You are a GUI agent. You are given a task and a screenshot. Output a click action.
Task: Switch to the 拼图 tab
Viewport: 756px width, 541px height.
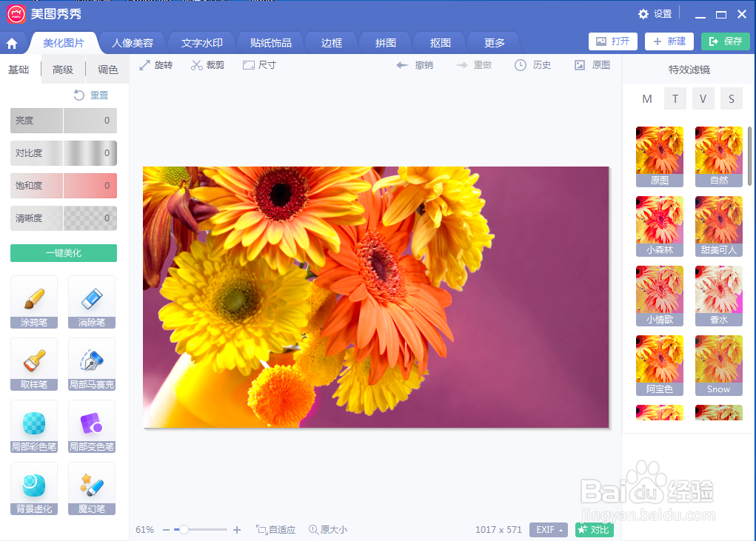pos(386,43)
